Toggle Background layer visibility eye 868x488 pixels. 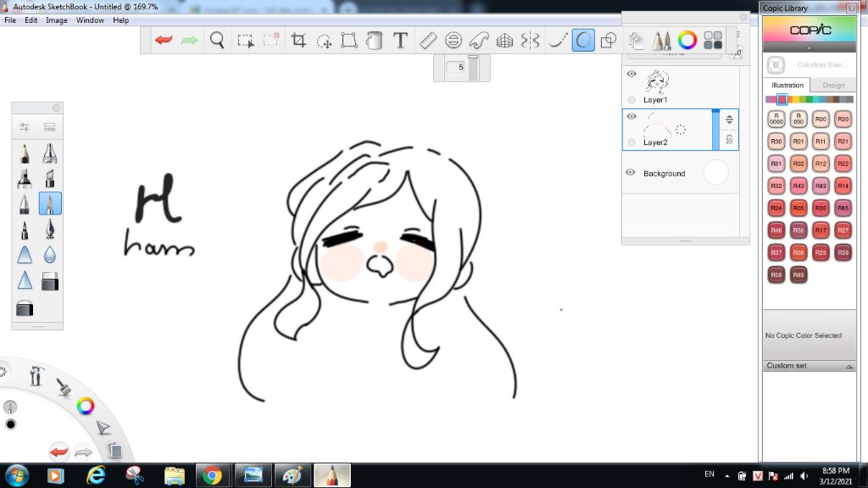pos(631,172)
